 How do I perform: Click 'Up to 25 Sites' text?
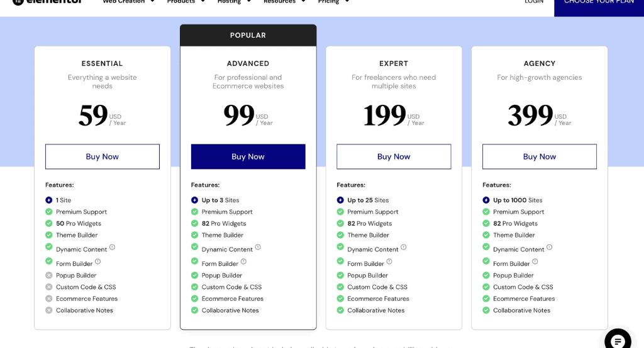point(368,200)
